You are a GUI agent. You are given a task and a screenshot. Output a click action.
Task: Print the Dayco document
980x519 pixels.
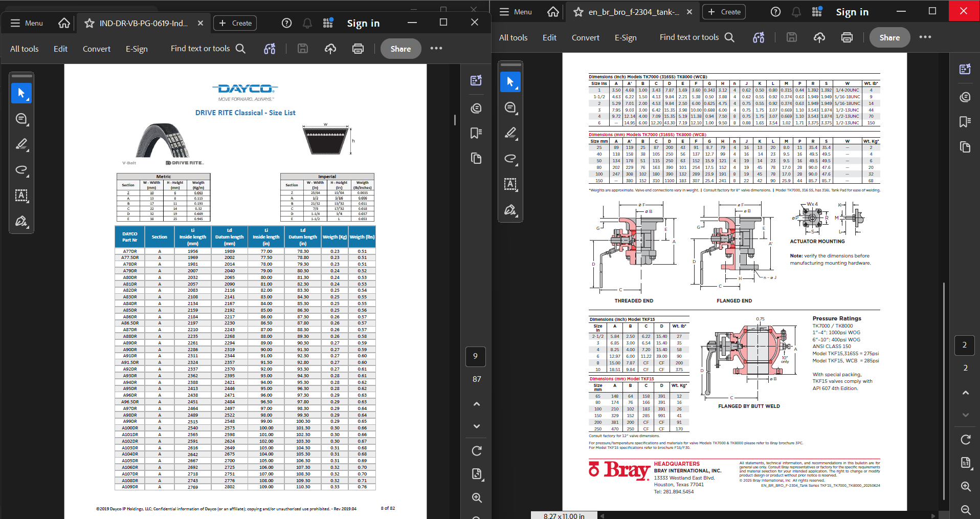click(x=358, y=49)
